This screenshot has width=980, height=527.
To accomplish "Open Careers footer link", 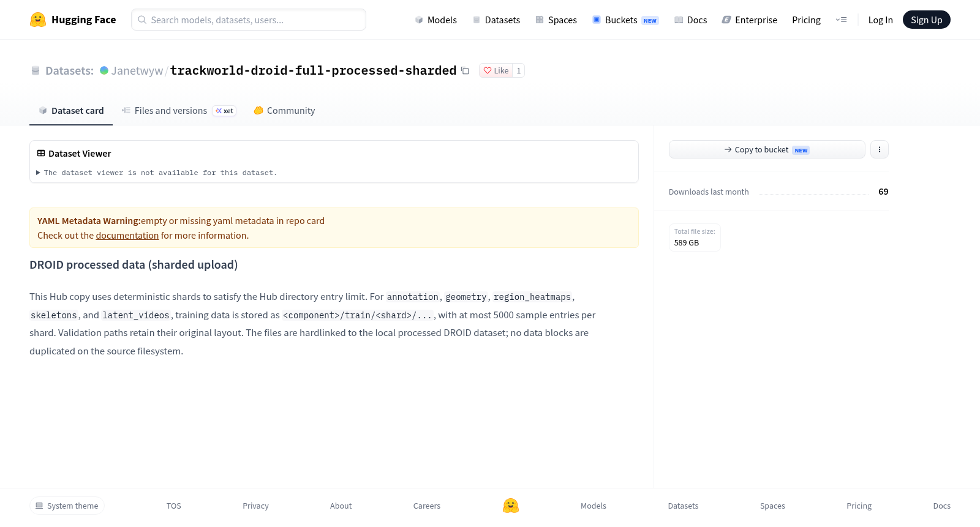I will click(x=427, y=506).
